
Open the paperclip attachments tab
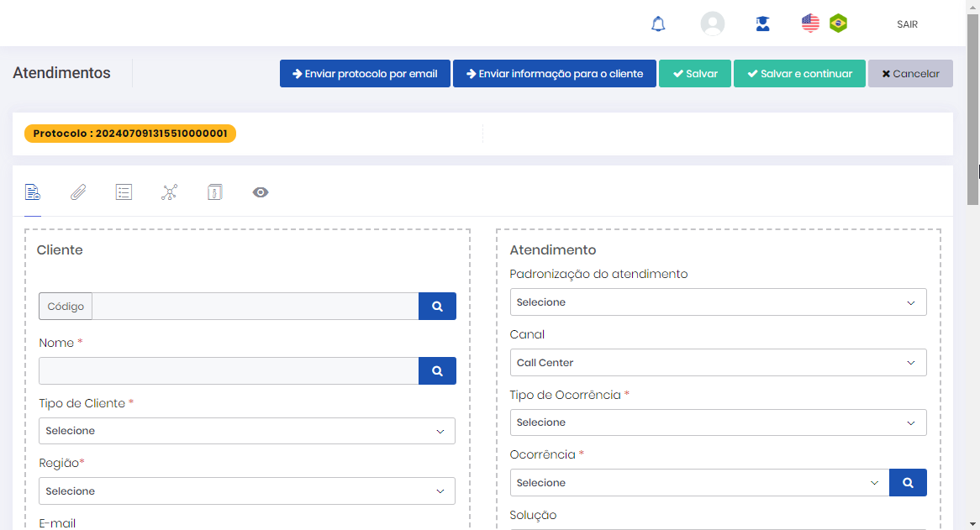pos(78,192)
